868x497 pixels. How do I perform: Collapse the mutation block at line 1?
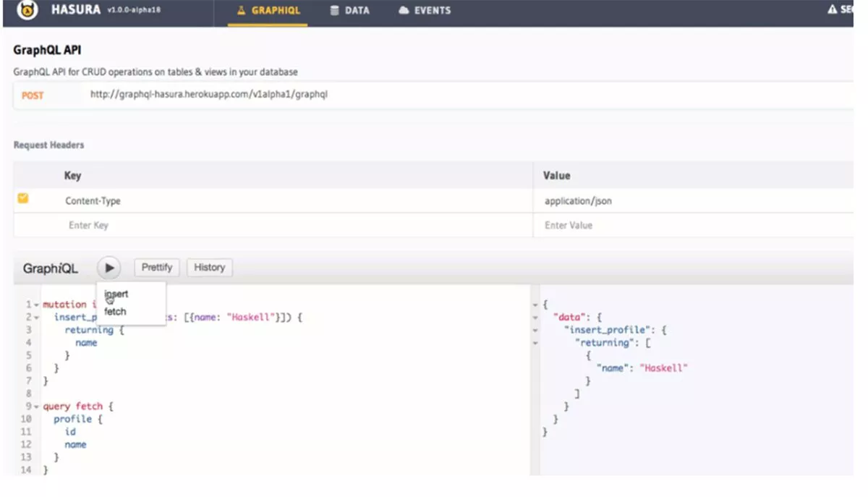coord(36,305)
